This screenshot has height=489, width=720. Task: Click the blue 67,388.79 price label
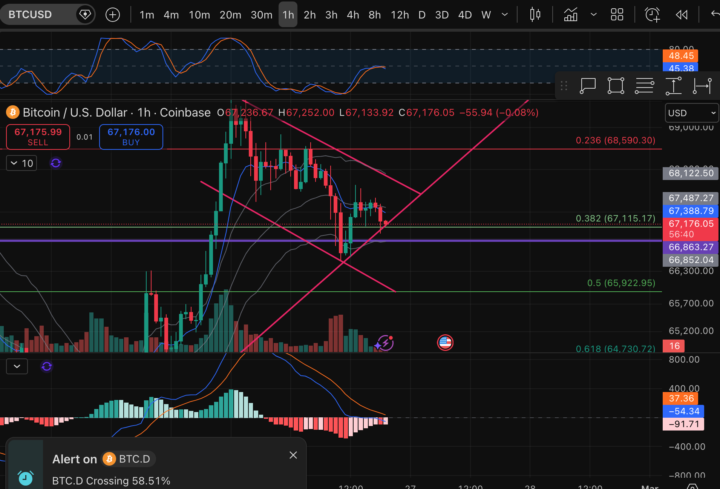click(x=690, y=211)
